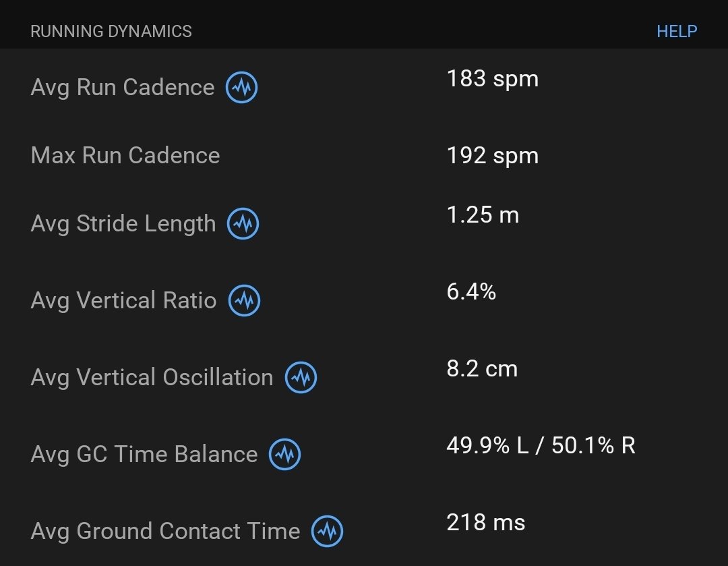Viewport: 728px width, 566px height.
Task: Open chart icon beside Avg Vertical Ratio
Action: coord(244,301)
